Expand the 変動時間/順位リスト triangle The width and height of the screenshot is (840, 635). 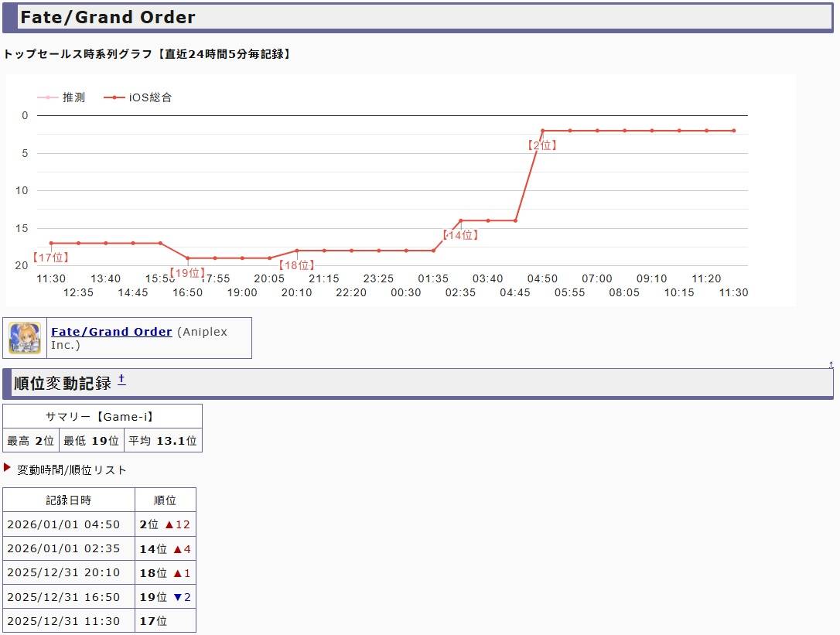8,468
